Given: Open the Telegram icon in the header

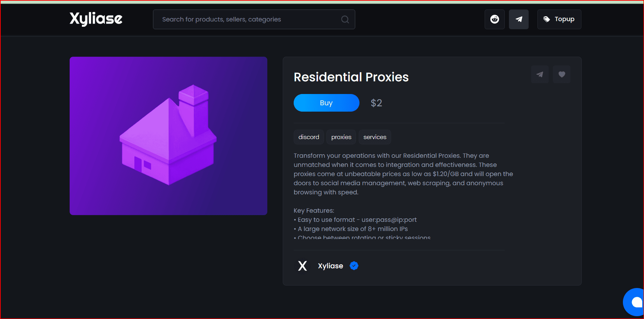Looking at the screenshot, I should click(518, 19).
